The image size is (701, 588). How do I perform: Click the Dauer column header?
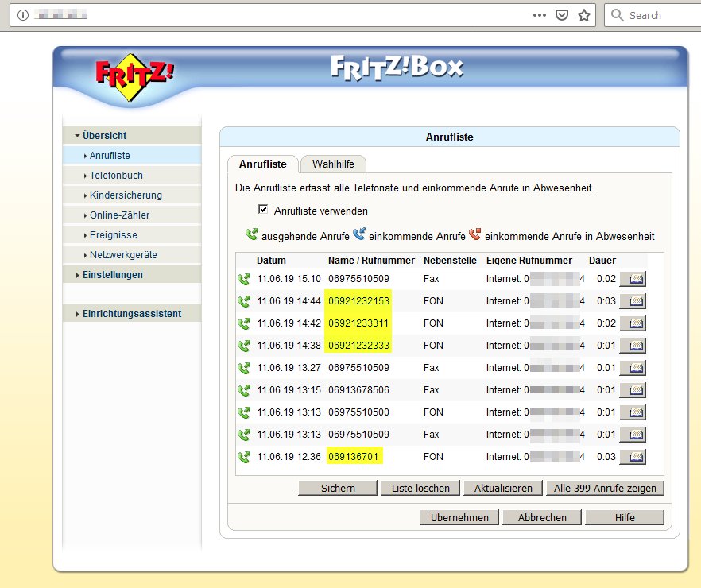602,261
